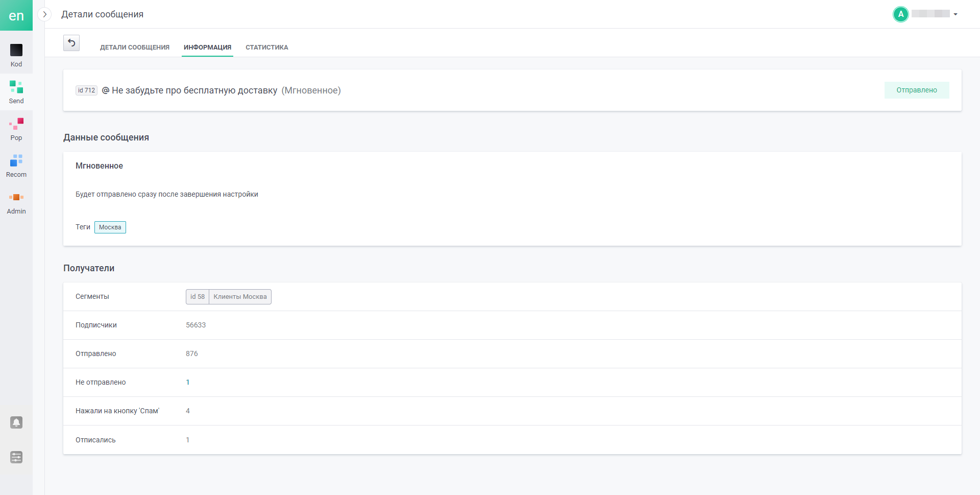Click the 'Не отправлено' row label
Image resolution: width=980 pixels, height=495 pixels.
[101, 382]
